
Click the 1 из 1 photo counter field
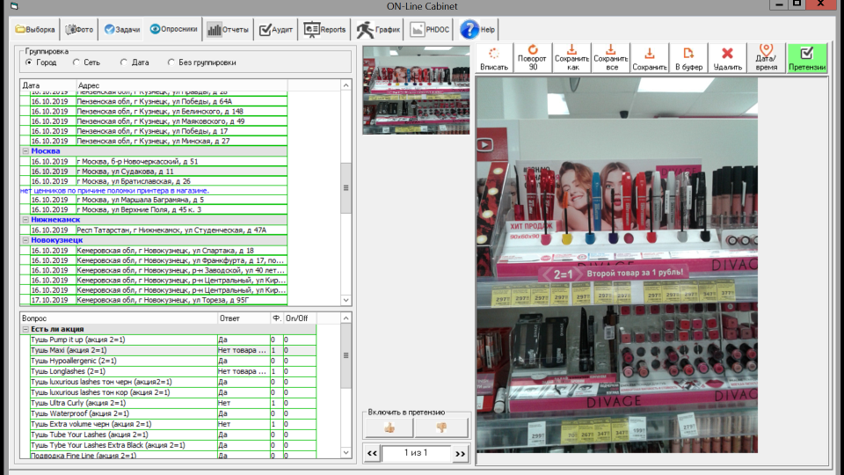(x=416, y=453)
